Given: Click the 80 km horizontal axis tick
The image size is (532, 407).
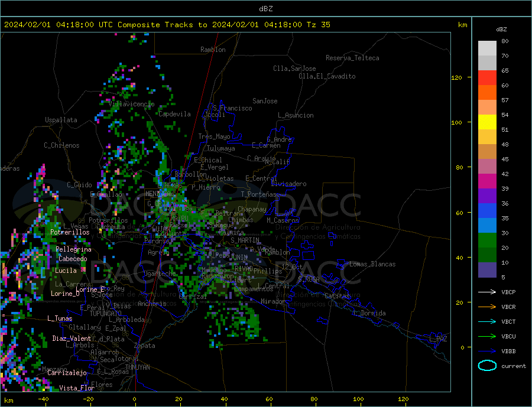Looking at the screenshot, I should [x=314, y=399].
